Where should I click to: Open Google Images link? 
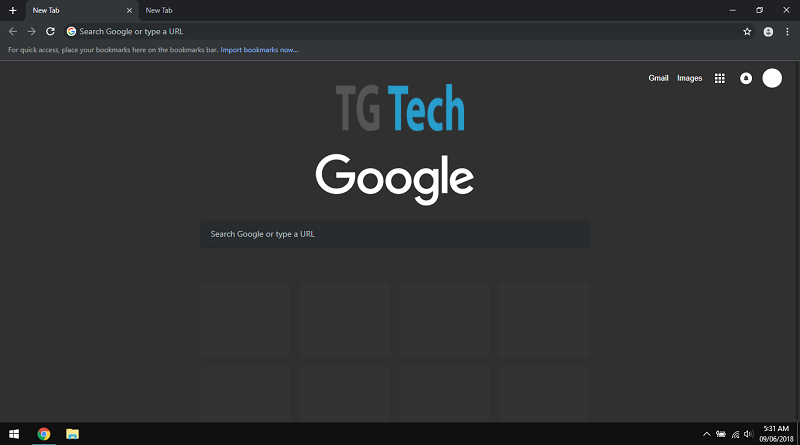pyautogui.click(x=689, y=78)
